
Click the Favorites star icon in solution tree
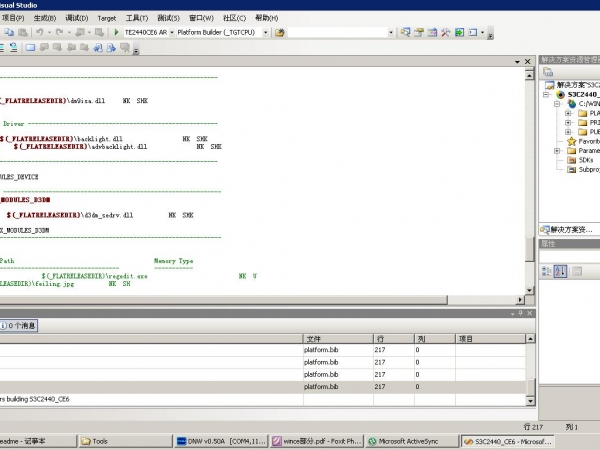[571, 141]
